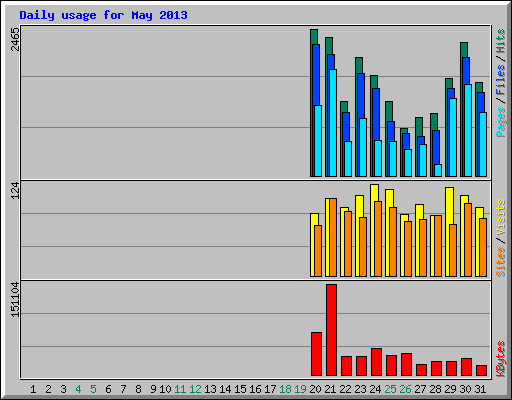Screen dimensions: 512x400
Task: Click the red KBytes bar for day 26
Action: (406, 364)
